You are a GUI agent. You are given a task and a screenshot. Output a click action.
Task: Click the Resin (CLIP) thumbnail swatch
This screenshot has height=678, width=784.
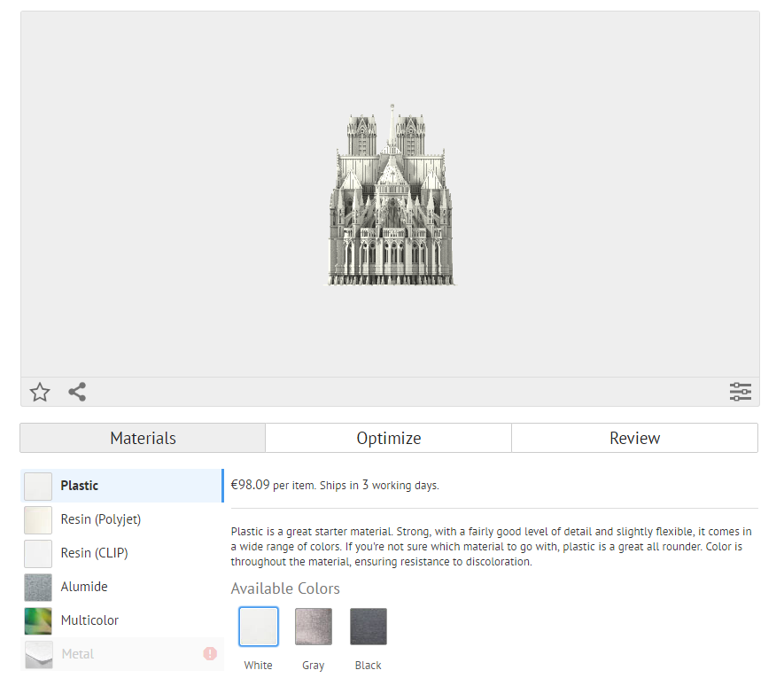(x=38, y=553)
